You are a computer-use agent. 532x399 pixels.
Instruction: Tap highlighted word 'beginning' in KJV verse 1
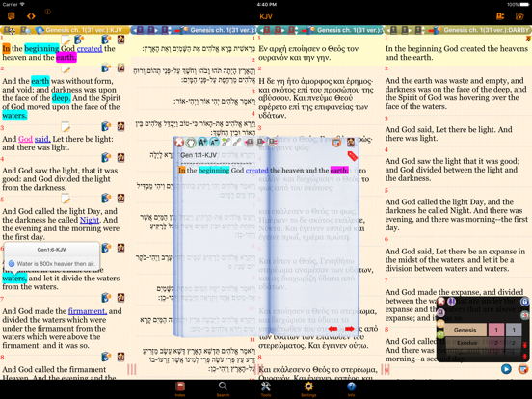tap(41, 49)
